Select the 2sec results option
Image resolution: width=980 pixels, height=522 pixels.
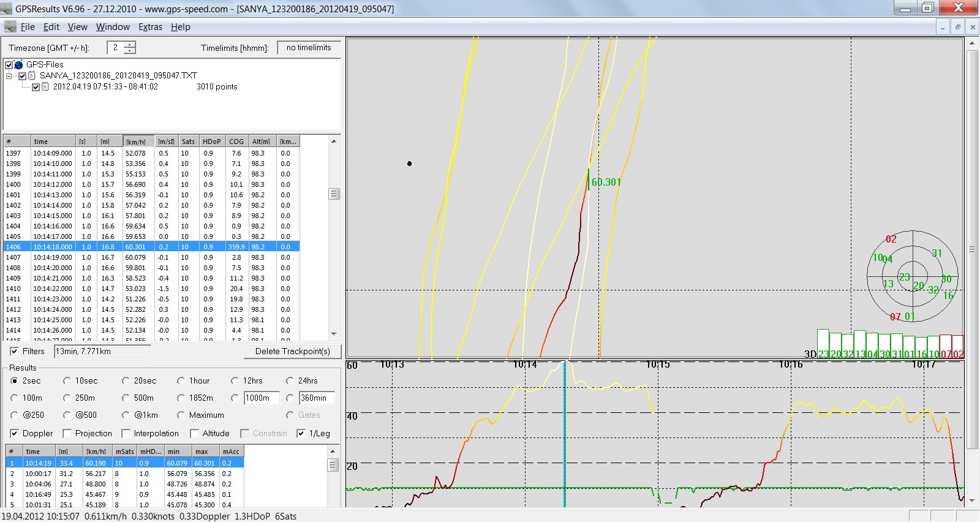[14, 380]
